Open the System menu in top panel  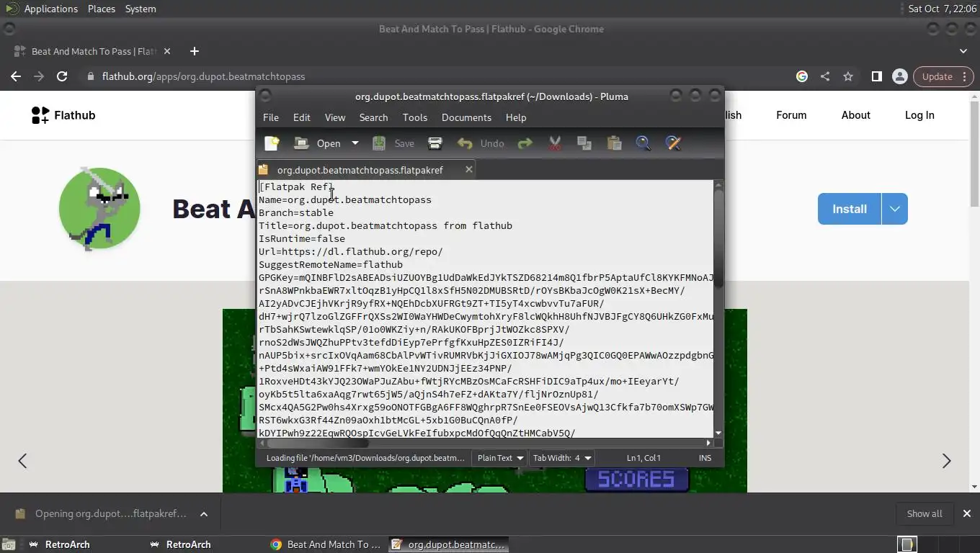point(141,9)
